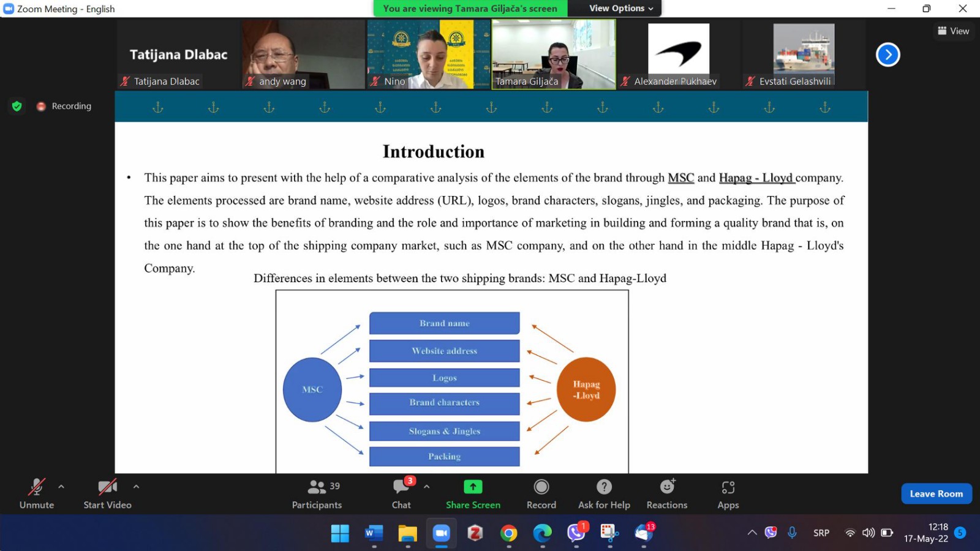Open the volume control in tray
Image resolution: width=980 pixels, height=551 pixels.
click(869, 533)
